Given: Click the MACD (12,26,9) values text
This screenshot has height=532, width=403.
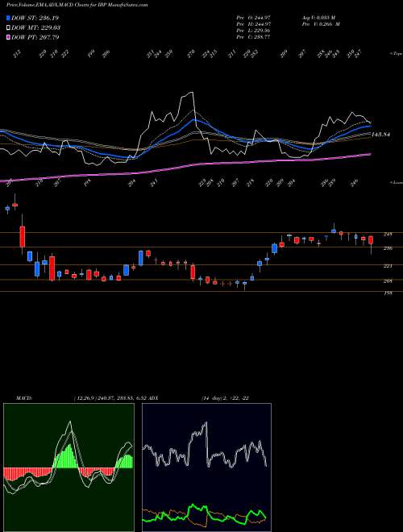Looking at the screenshot, I should [110, 397].
